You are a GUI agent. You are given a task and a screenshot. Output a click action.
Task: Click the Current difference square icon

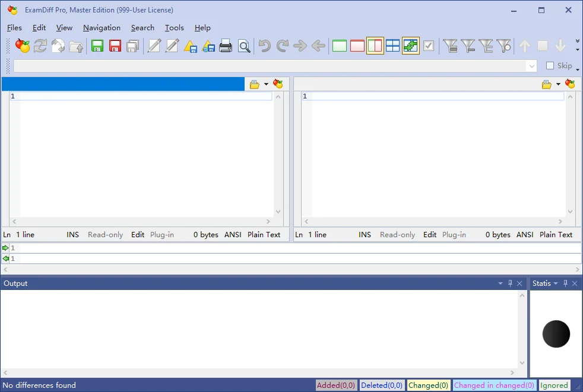tap(543, 46)
